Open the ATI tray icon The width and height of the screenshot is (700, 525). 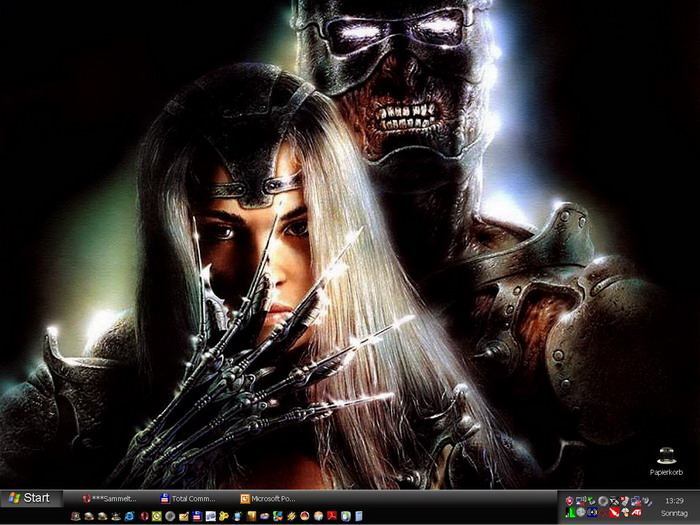[x=636, y=512]
